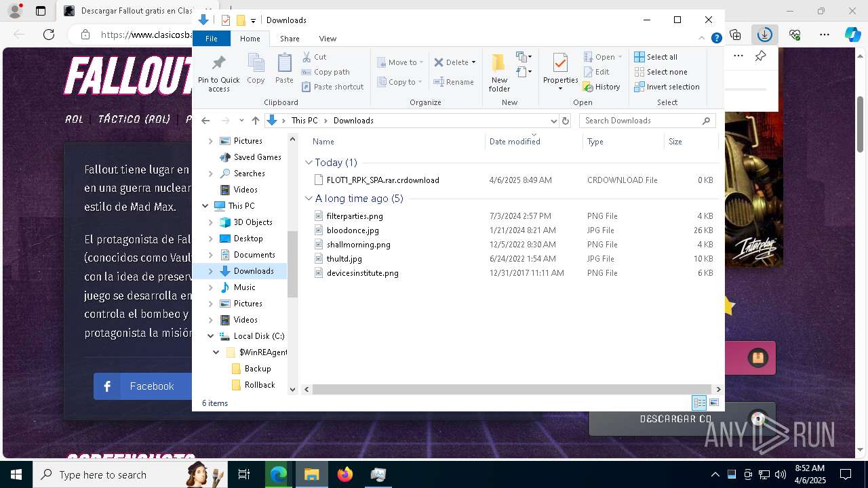Click the Copy ribbon icon
Screen dimensions: 868x488
256,69
